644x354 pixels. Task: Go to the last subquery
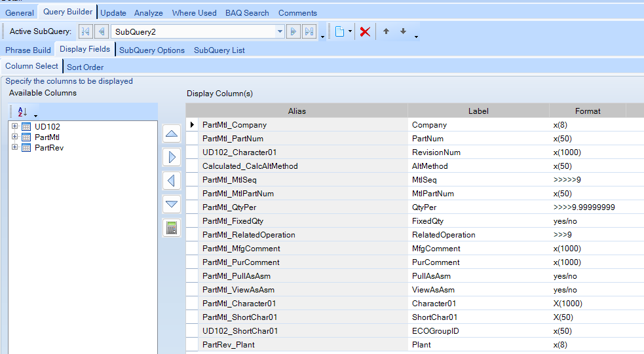pos(309,31)
